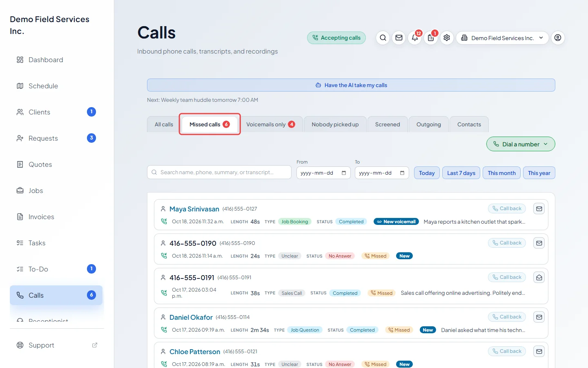Switch to Voicemails only tab
The height and width of the screenshot is (368, 588).
[x=270, y=124]
